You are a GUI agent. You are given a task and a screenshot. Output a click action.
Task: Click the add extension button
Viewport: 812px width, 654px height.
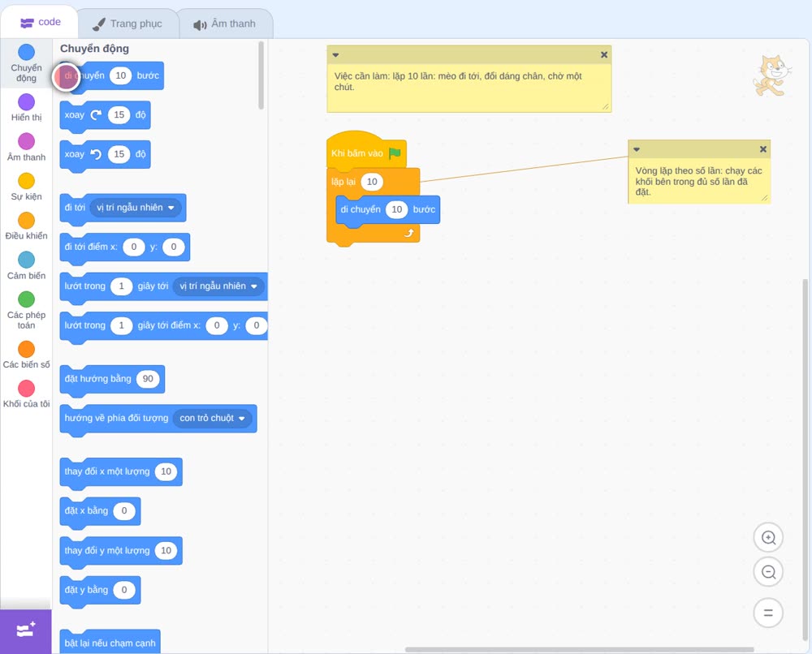[x=26, y=630]
